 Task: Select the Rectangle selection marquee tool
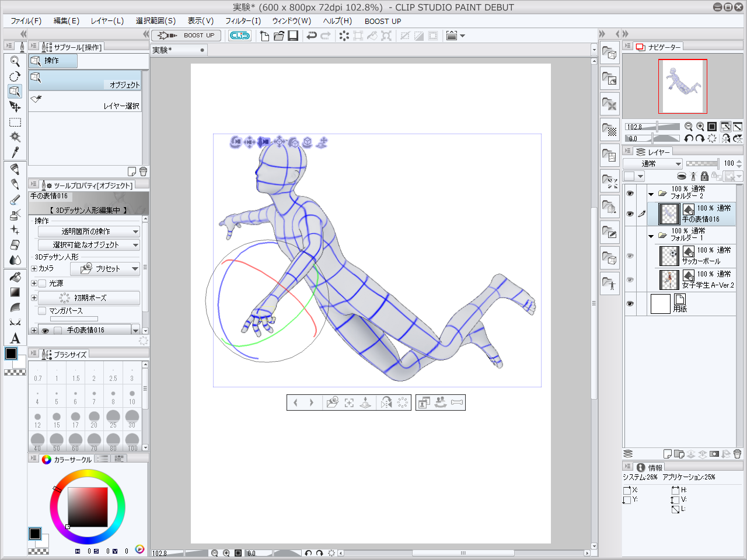pos(15,123)
